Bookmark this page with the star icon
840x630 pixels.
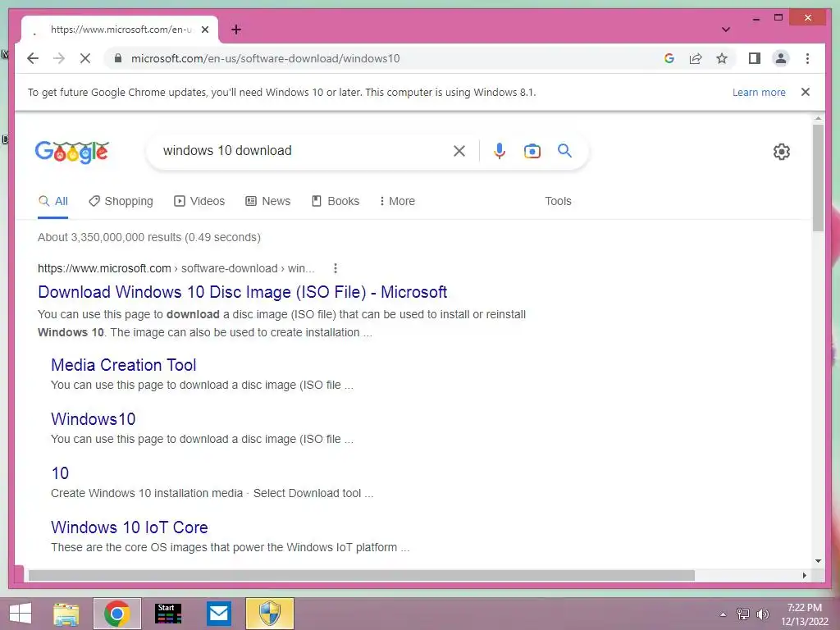[x=722, y=58]
